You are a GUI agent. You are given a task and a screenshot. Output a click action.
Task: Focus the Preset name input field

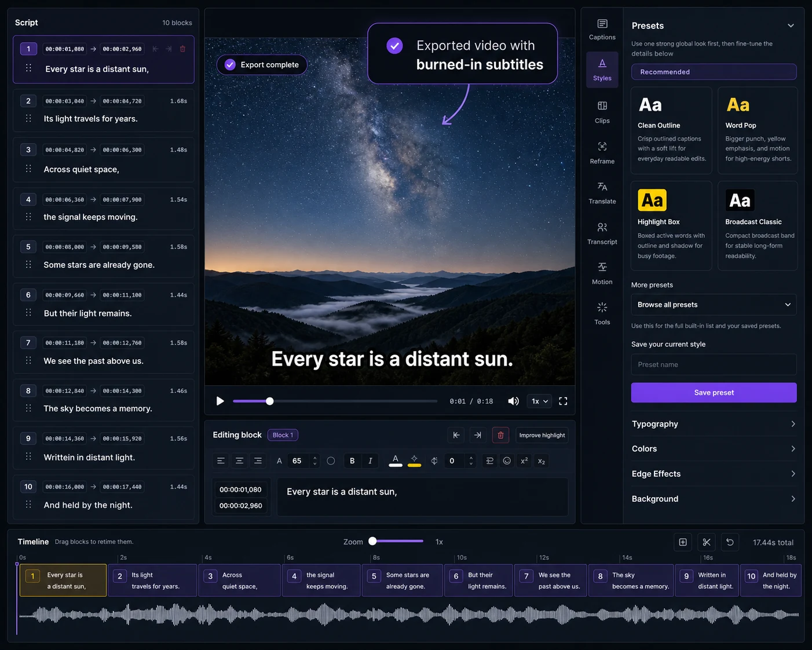coord(714,364)
